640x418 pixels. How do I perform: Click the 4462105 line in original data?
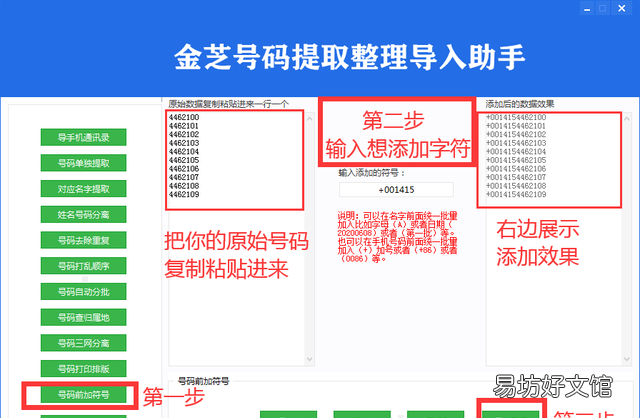(184, 160)
